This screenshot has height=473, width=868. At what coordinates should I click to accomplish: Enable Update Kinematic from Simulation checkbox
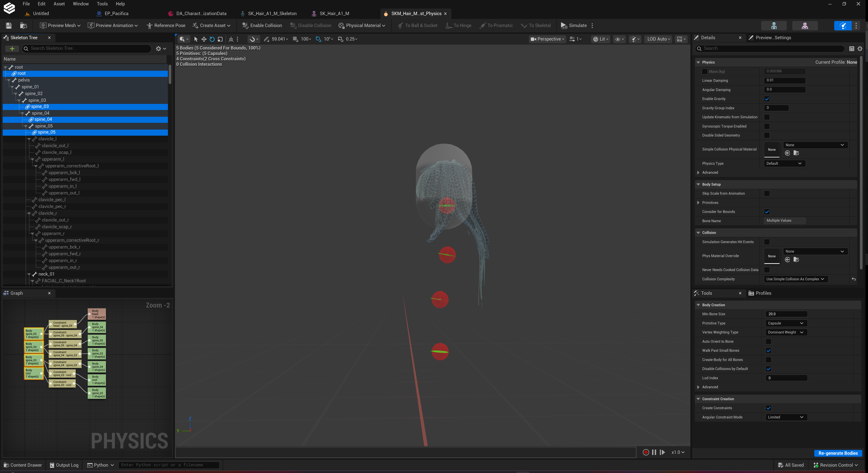[x=767, y=117]
